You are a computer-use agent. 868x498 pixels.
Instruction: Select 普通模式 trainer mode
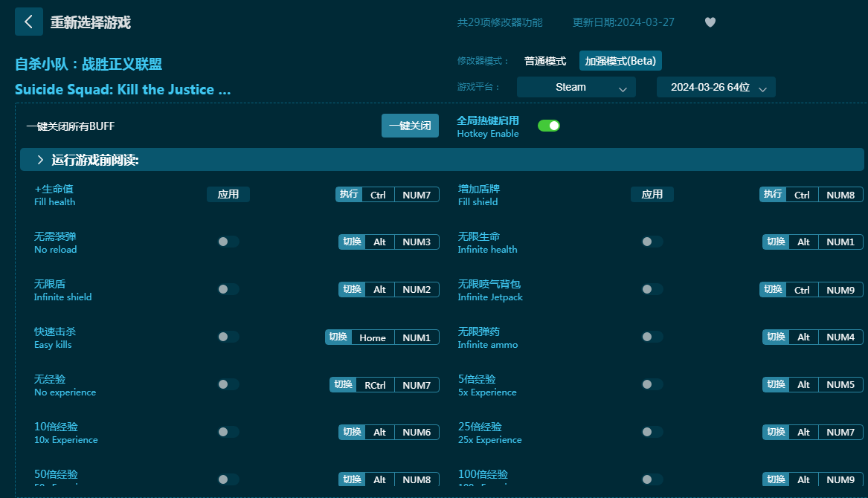point(545,61)
